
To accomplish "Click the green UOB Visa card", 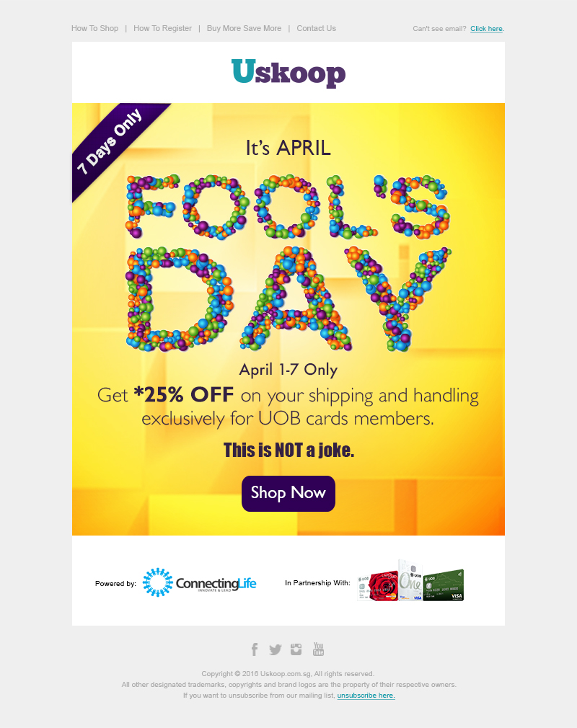I will pyautogui.click(x=443, y=585).
